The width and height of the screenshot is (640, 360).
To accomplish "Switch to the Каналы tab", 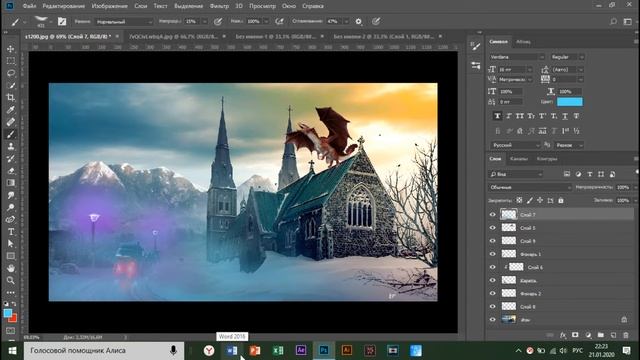I will point(519,159).
